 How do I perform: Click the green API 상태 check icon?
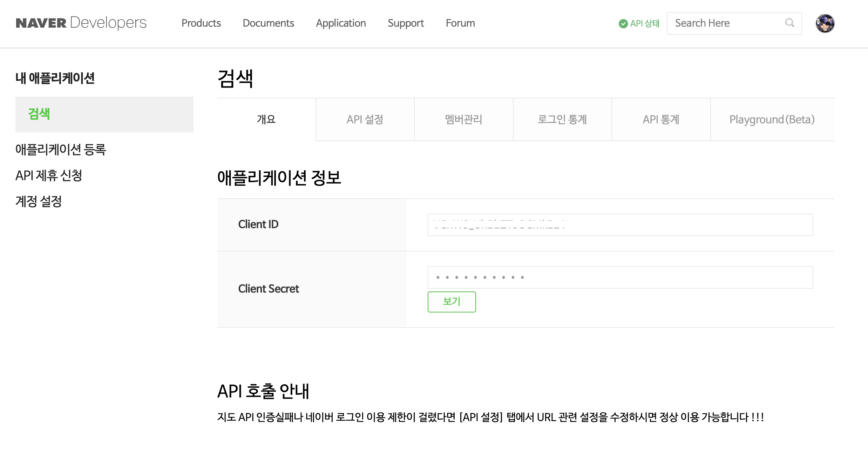click(x=623, y=23)
